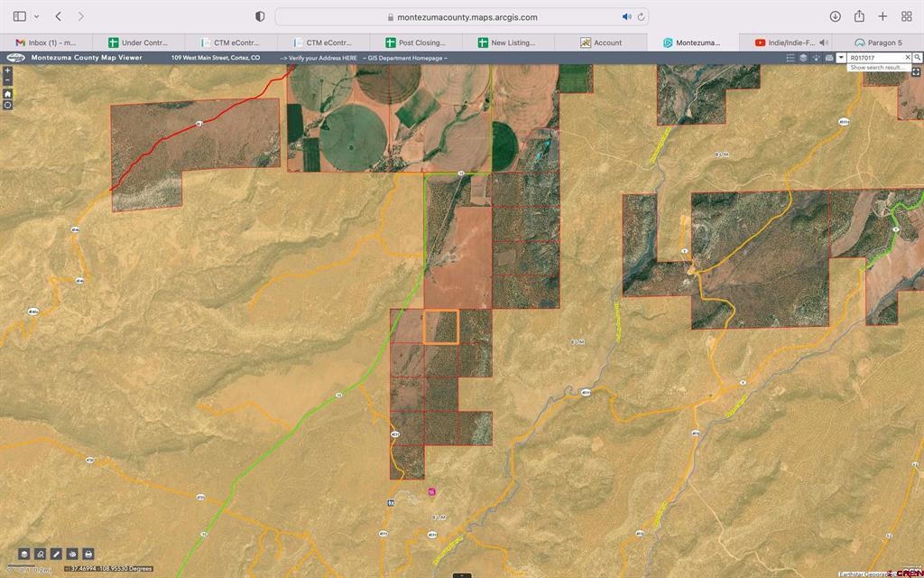924x578 pixels.
Task: Clear the R017017 search text
Action: pos(908,58)
